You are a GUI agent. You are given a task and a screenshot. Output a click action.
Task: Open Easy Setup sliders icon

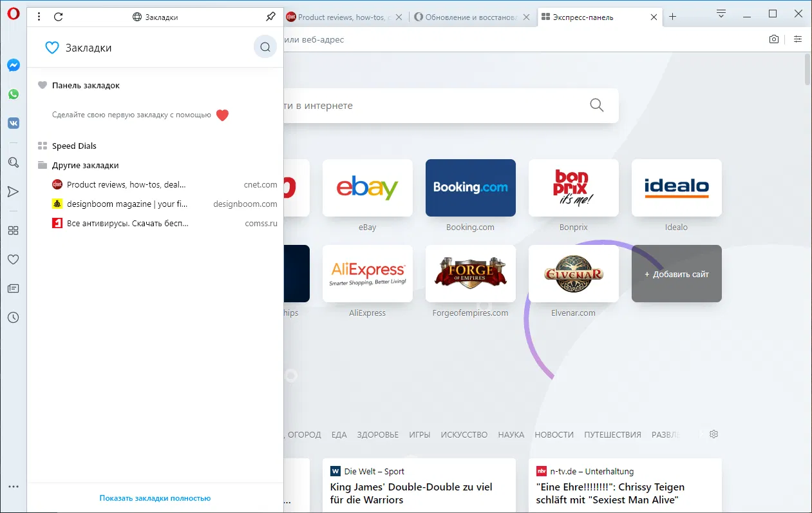798,39
